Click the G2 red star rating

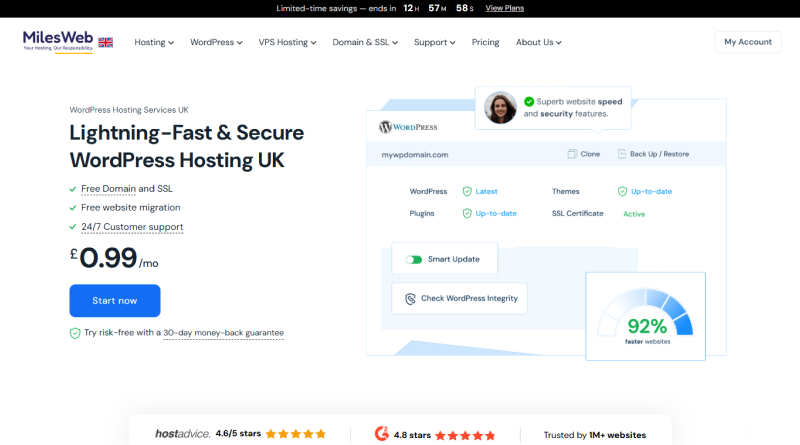465,435
